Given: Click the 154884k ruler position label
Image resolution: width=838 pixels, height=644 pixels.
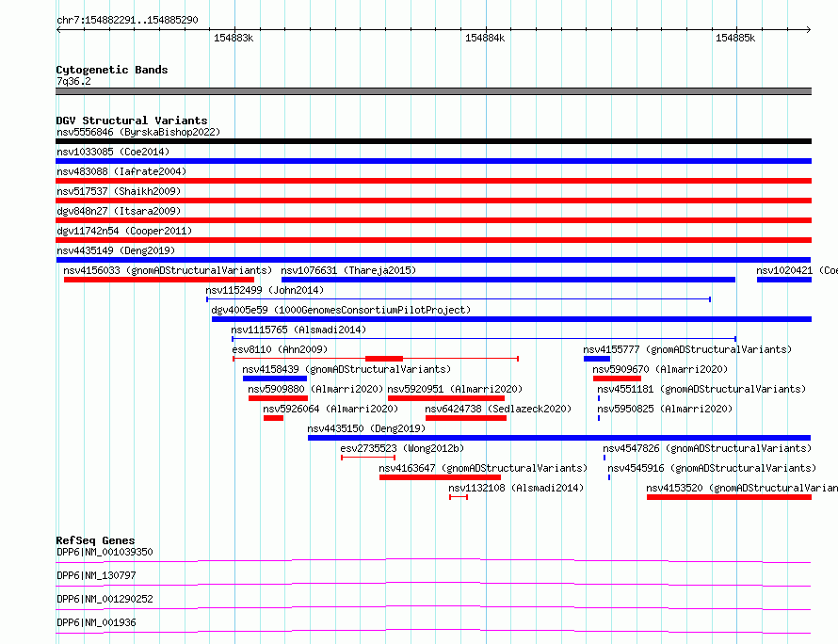Looking at the screenshot, I should [x=485, y=38].
